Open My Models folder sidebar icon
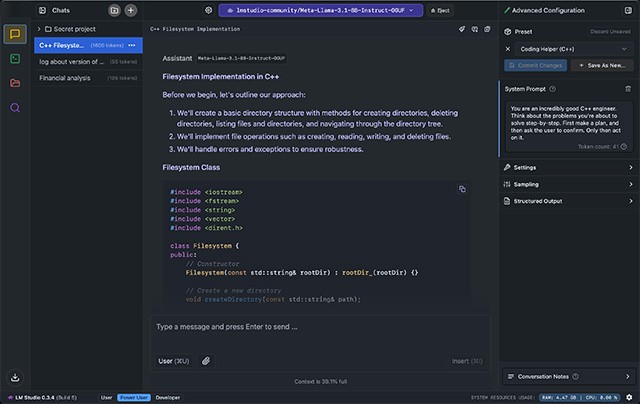640x404 pixels. (15, 83)
